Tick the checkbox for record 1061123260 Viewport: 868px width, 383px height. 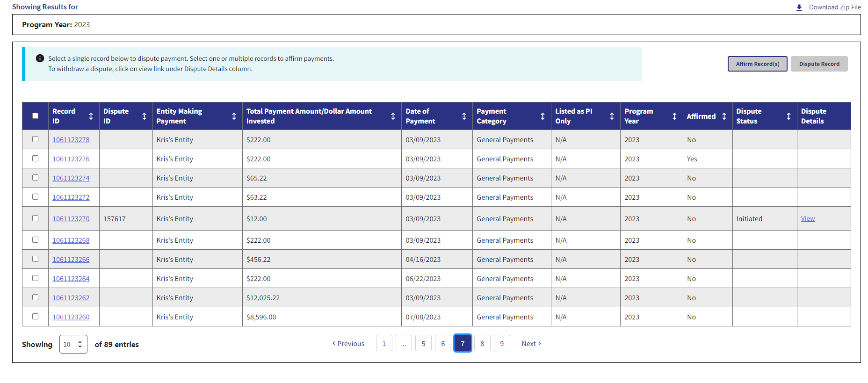click(x=36, y=317)
